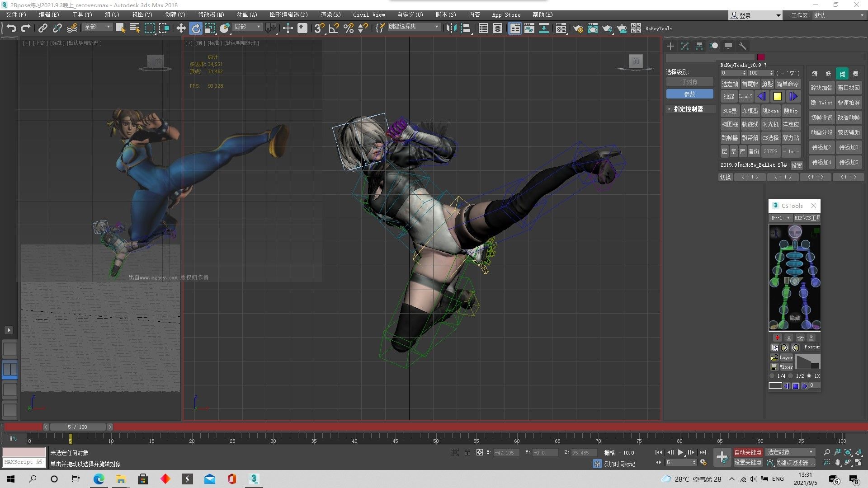Select the 1/4 speed radio button

click(772, 376)
